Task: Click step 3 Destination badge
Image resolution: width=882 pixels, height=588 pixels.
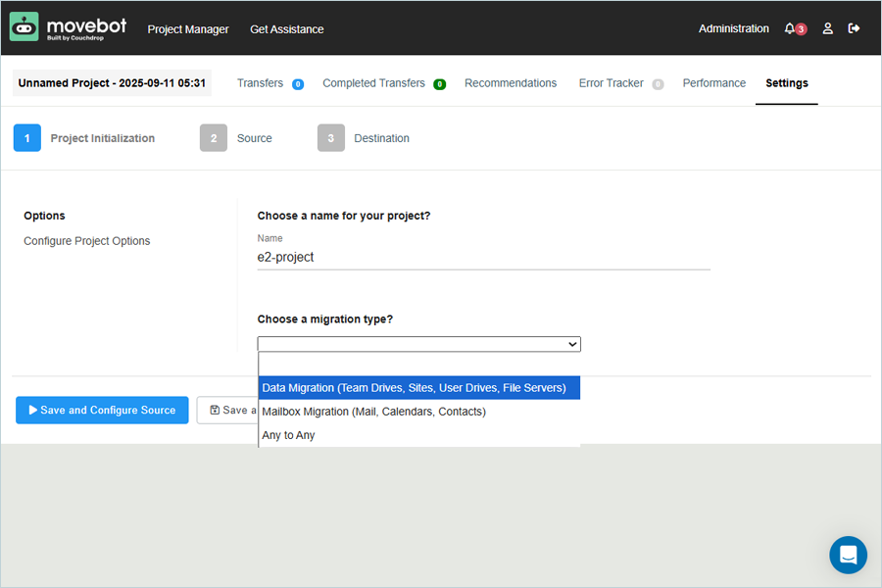Action: click(330, 138)
